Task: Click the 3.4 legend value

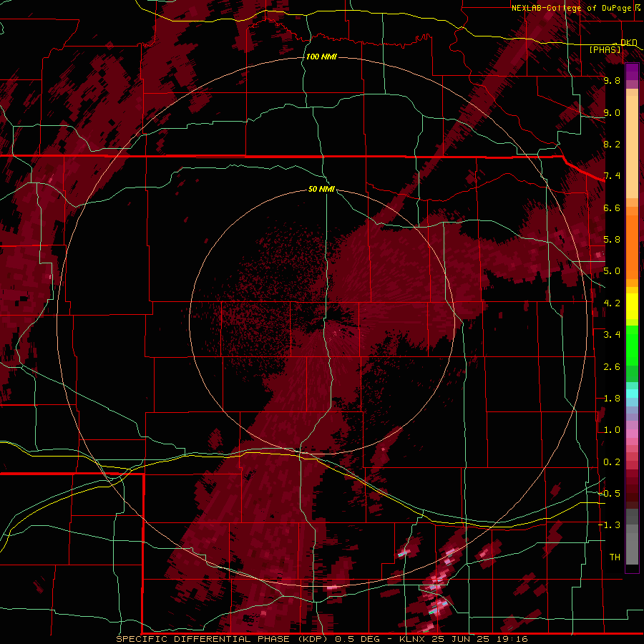Action: pyautogui.click(x=612, y=335)
